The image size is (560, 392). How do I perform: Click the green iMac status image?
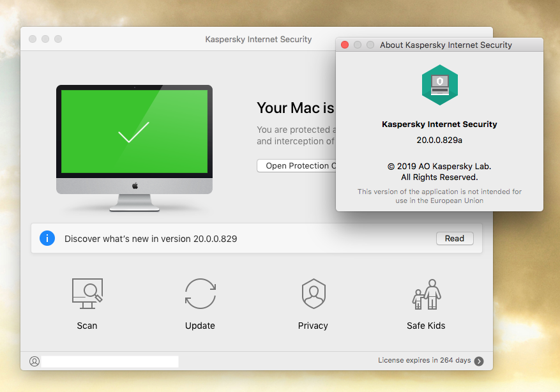click(134, 148)
